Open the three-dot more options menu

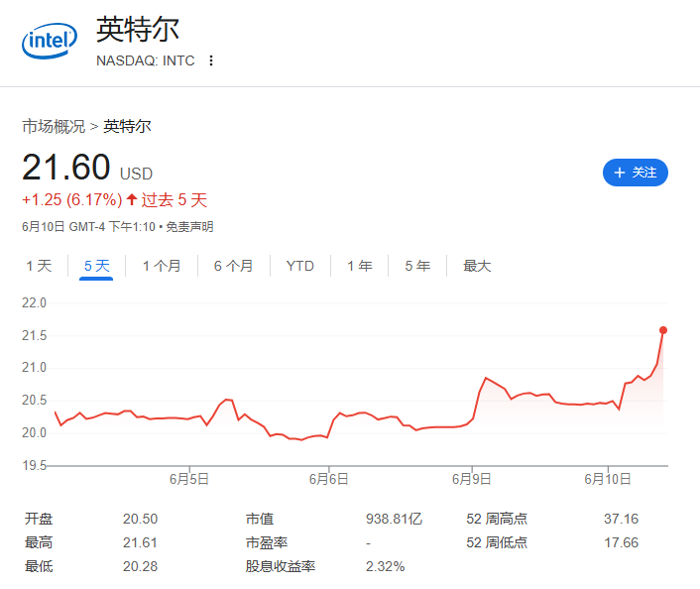tap(211, 60)
